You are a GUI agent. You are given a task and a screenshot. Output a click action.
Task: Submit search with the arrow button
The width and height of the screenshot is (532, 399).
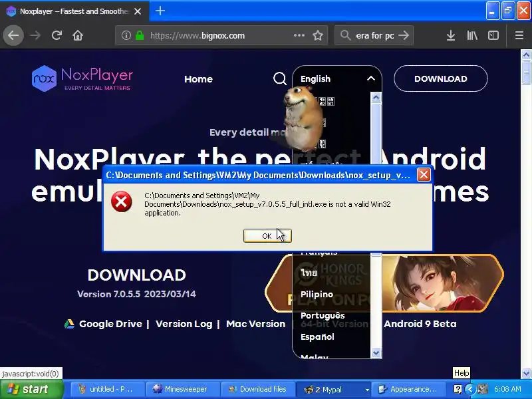click(404, 35)
